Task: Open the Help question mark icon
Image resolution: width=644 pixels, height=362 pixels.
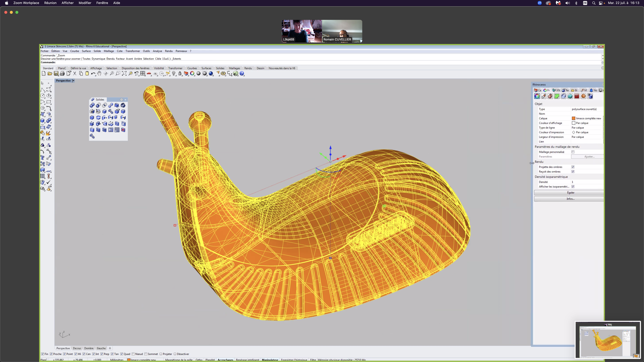Action: tap(242, 73)
